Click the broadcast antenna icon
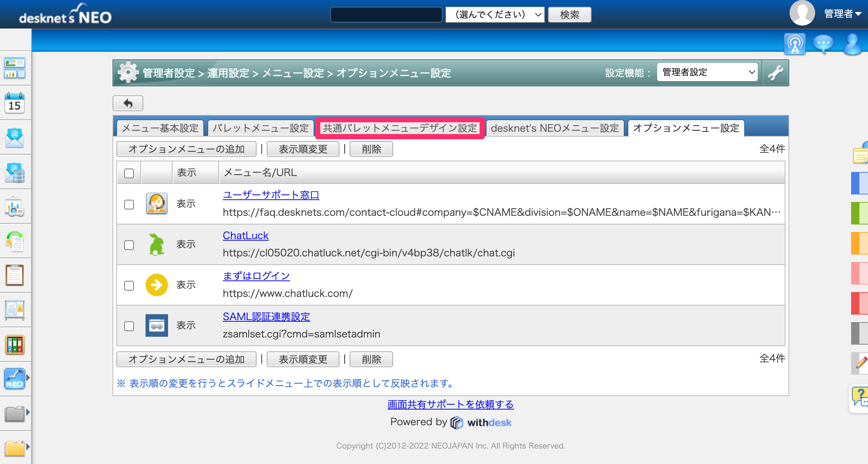868x464 pixels. (794, 44)
